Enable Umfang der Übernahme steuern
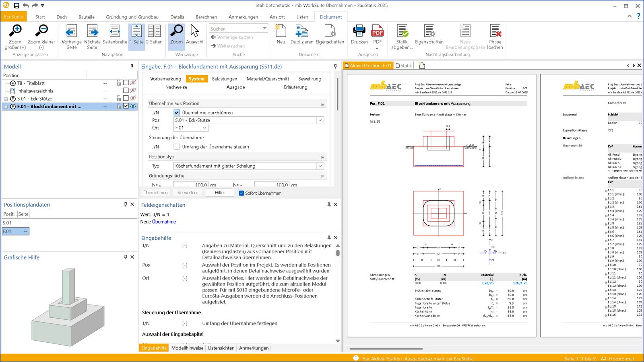Screen dimensions: 644x362 click(176, 147)
